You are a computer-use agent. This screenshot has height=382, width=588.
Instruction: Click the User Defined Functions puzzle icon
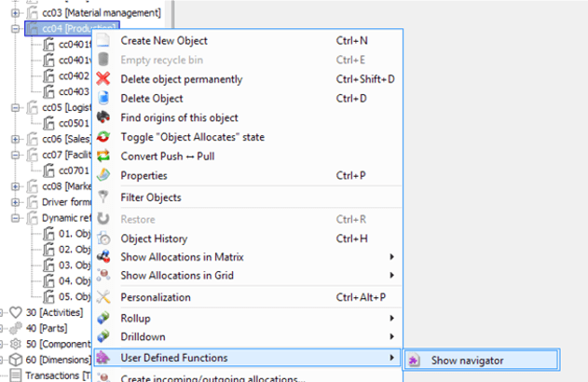point(103,358)
